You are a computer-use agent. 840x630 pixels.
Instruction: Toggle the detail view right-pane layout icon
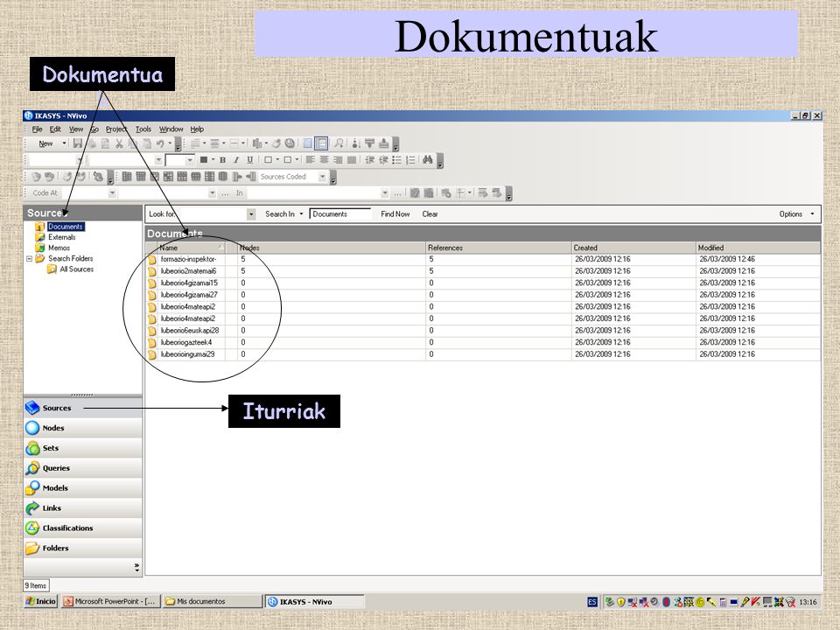[x=321, y=143]
